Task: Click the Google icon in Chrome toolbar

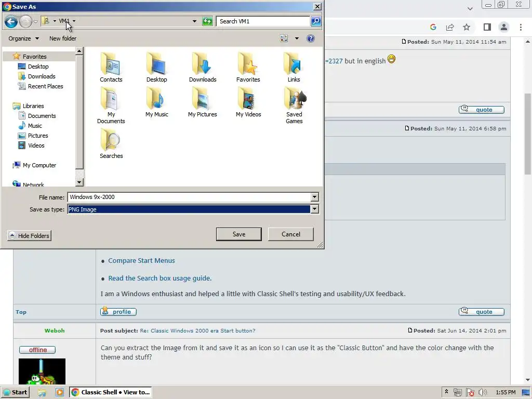Action: pos(433,27)
